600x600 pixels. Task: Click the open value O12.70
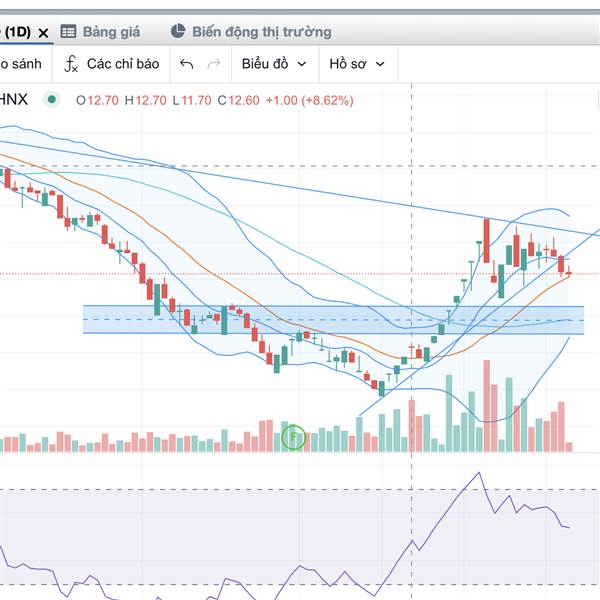(98, 101)
